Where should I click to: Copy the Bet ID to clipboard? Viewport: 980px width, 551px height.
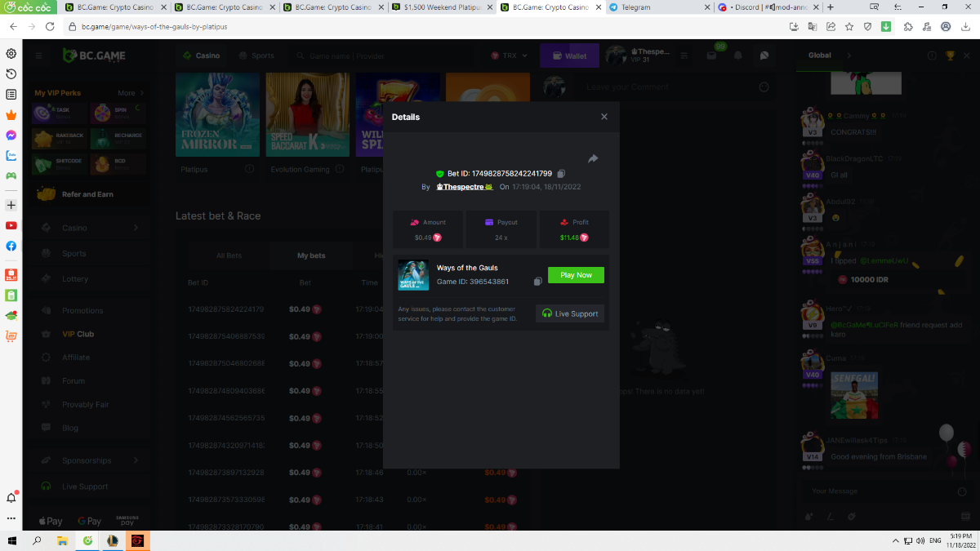(x=561, y=174)
